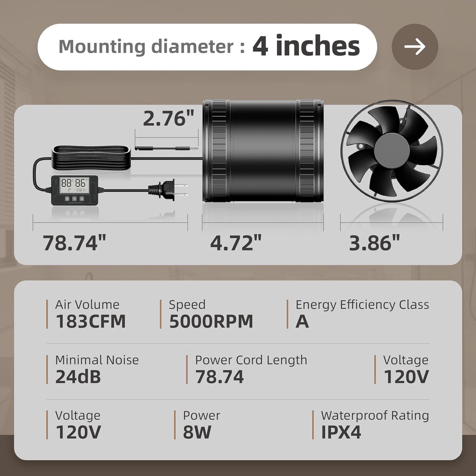
Task: Click the 3.86" fan diameter label
Action: coord(374,243)
